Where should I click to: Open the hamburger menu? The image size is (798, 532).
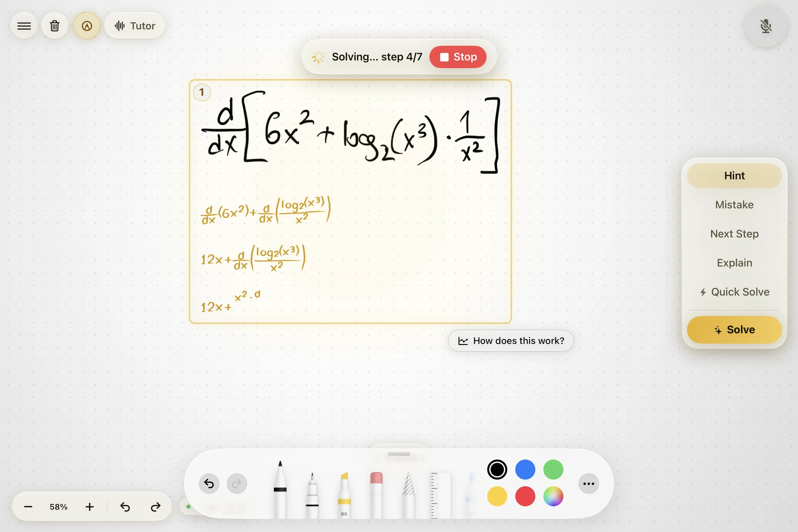(x=24, y=26)
